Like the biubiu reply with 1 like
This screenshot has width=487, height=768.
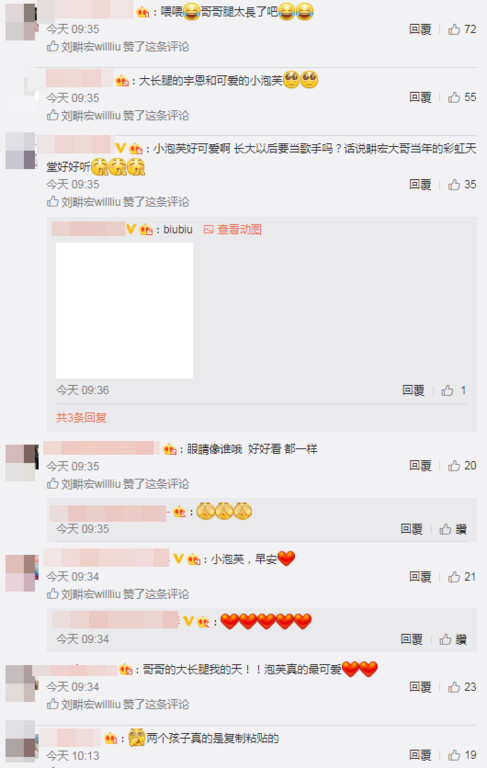point(454,390)
